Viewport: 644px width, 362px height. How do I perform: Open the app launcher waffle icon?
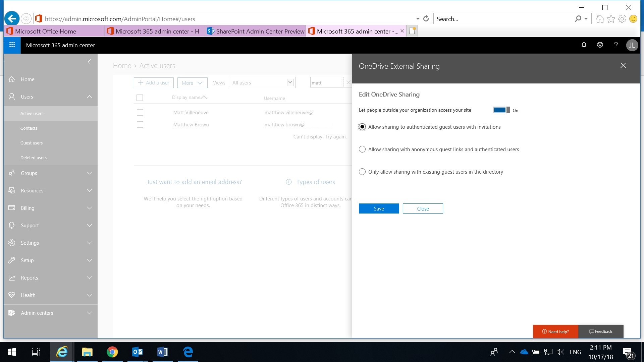(12, 45)
